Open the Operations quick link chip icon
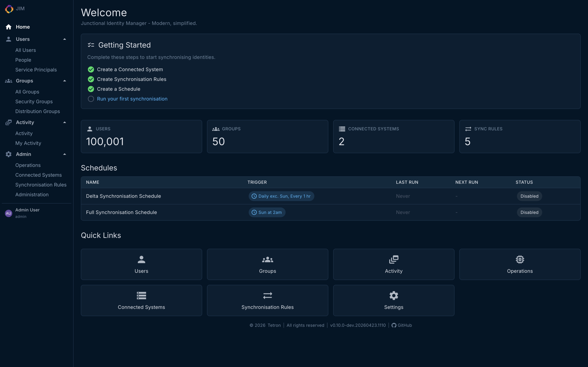This screenshot has width=588, height=367. tap(520, 259)
